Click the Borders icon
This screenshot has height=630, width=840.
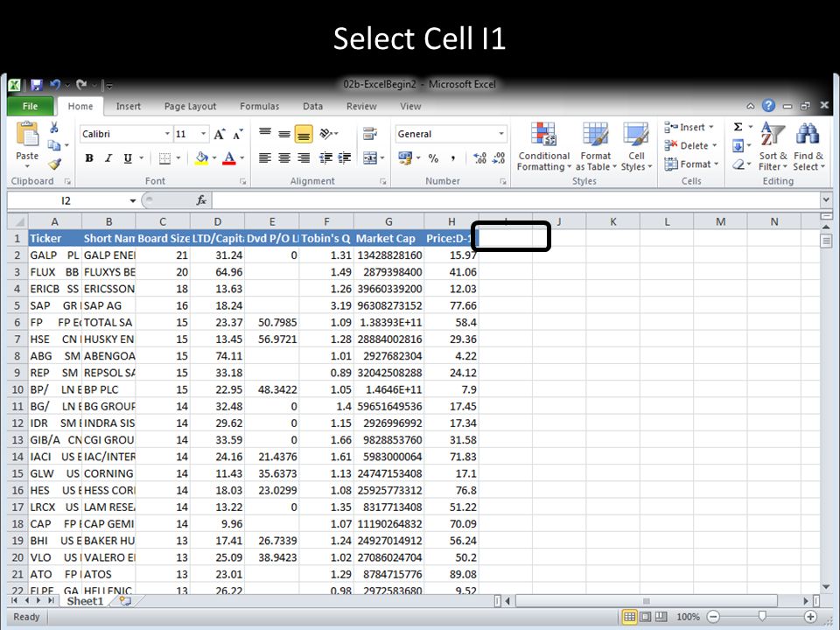coord(165,158)
